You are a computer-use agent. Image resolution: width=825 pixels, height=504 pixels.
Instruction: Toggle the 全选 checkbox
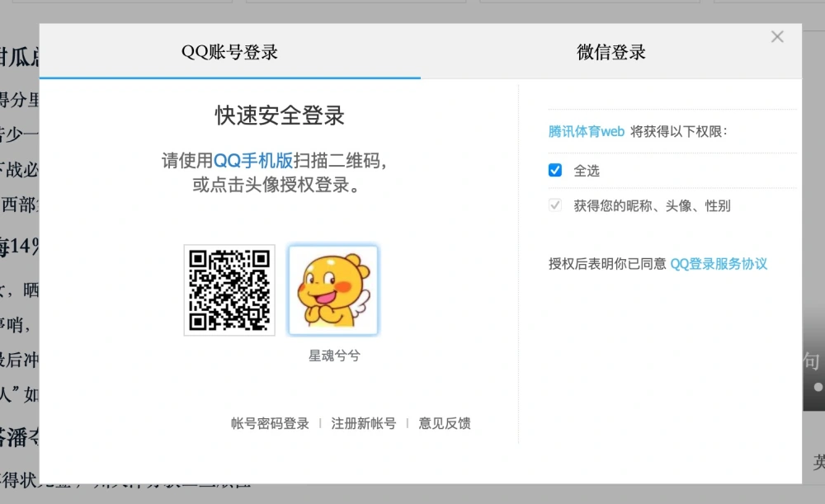click(x=555, y=170)
